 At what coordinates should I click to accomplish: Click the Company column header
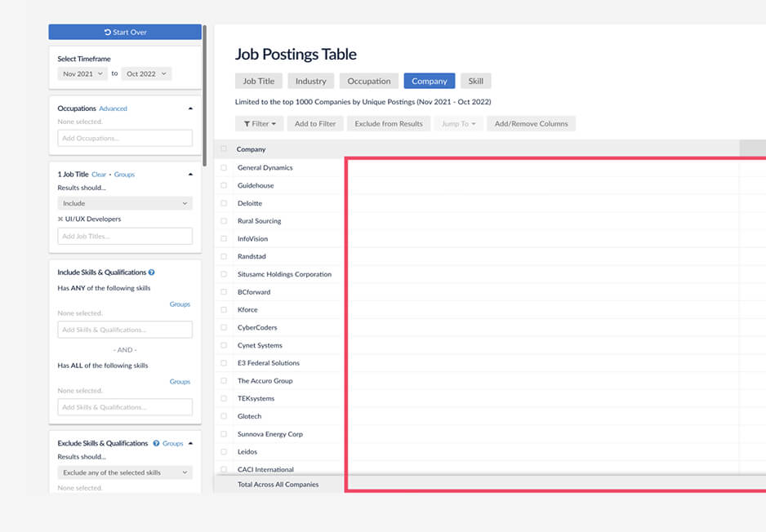(251, 149)
